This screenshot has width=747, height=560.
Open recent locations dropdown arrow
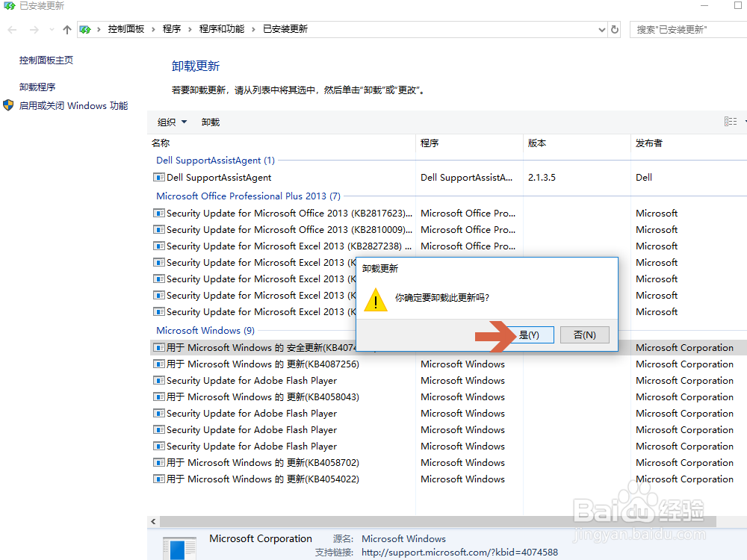click(x=52, y=30)
